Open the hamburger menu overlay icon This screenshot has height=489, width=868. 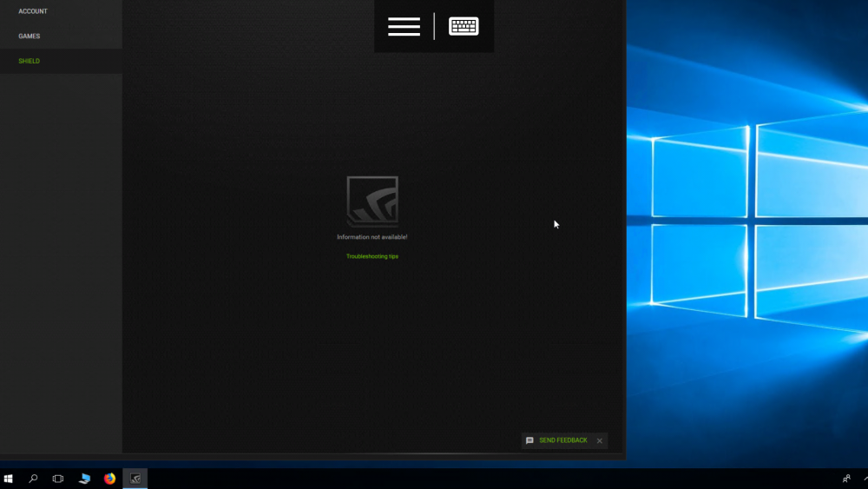[x=404, y=27]
